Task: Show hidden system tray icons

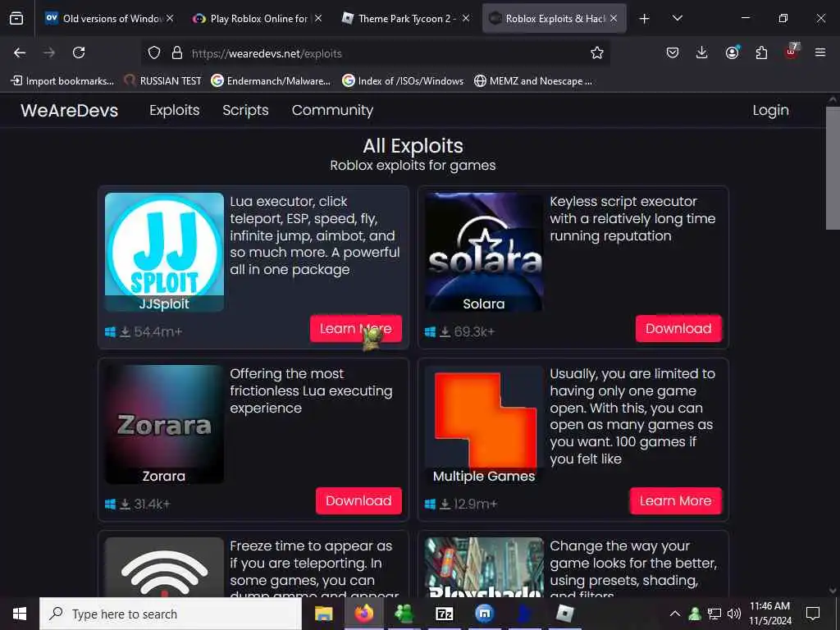Action: [x=675, y=614]
